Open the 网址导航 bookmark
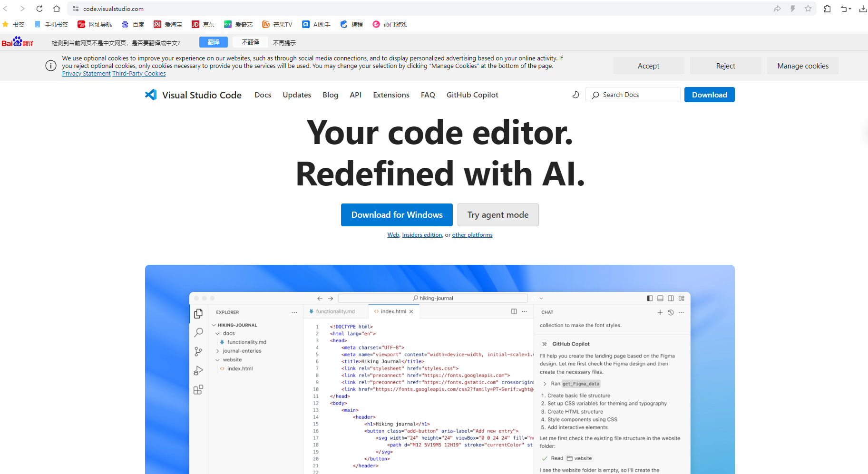Image resolution: width=868 pixels, height=474 pixels. click(95, 24)
